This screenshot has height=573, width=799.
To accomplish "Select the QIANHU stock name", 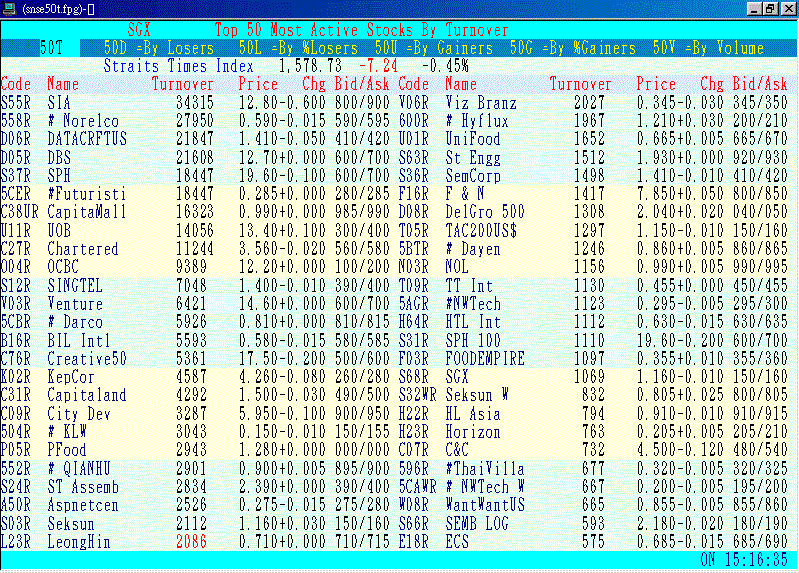I will click(x=79, y=468).
